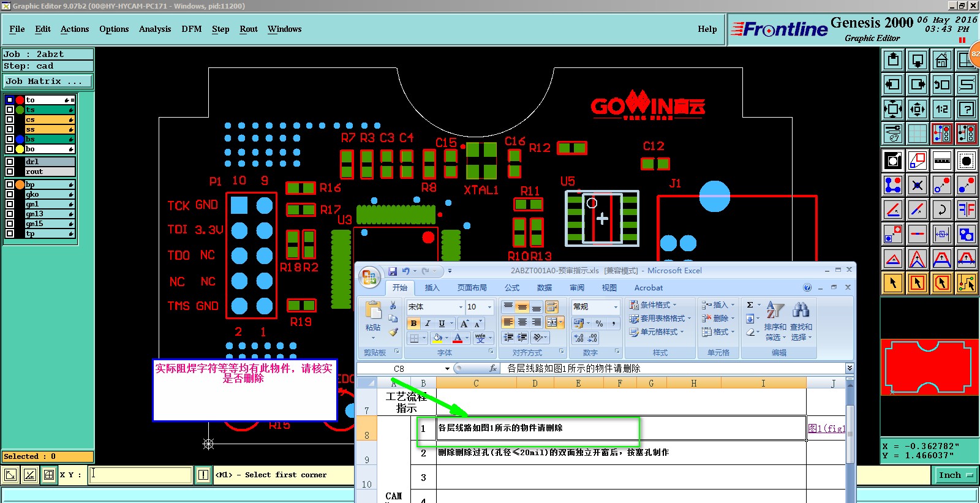
Task: Open the DFM menu in Genesis
Action: [192, 29]
